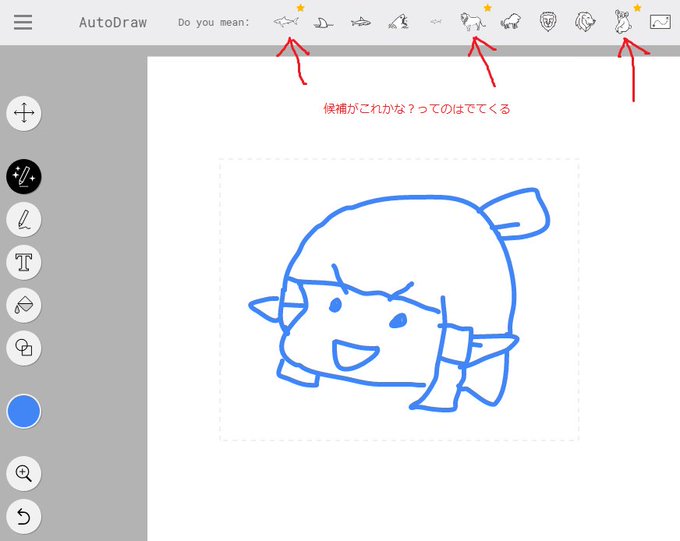This screenshot has width=680, height=541.
Task: Pick the front-facing lion face suggestion
Action: click(x=548, y=22)
